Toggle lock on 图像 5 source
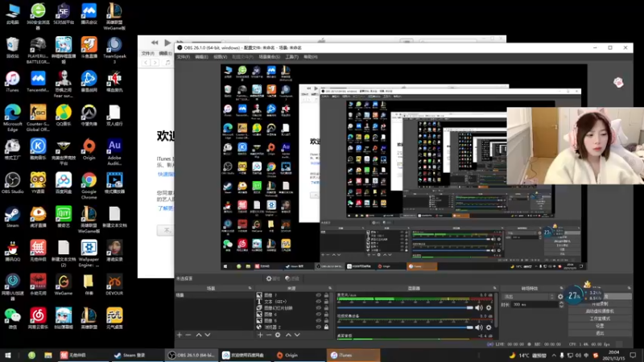 click(327, 320)
